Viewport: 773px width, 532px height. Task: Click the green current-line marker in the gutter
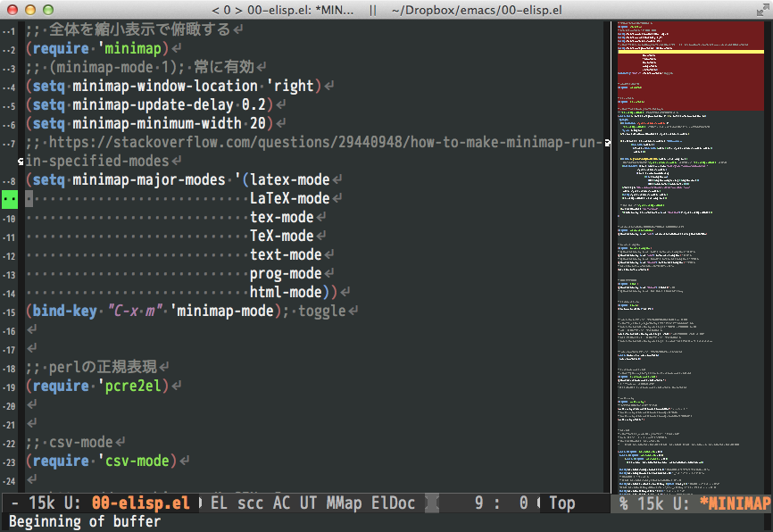coord(10,199)
